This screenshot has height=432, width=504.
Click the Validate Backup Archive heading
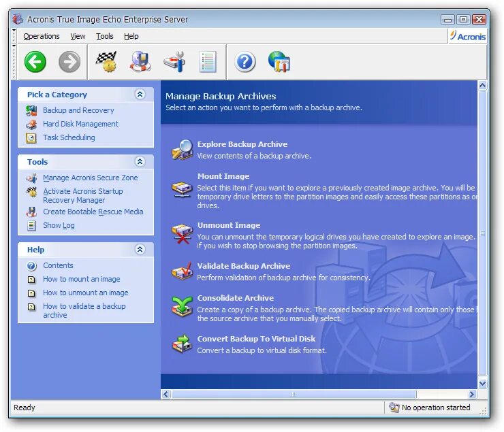click(244, 266)
